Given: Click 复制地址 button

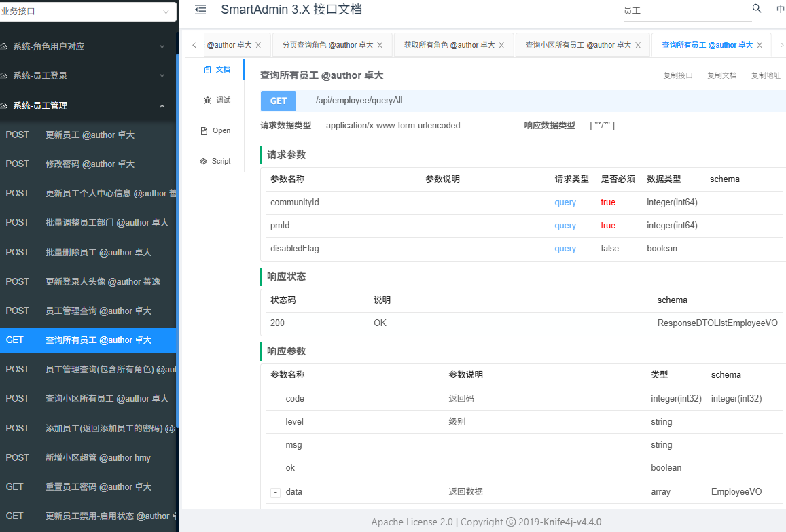Looking at the screenshot, I should tap(766, 75).
